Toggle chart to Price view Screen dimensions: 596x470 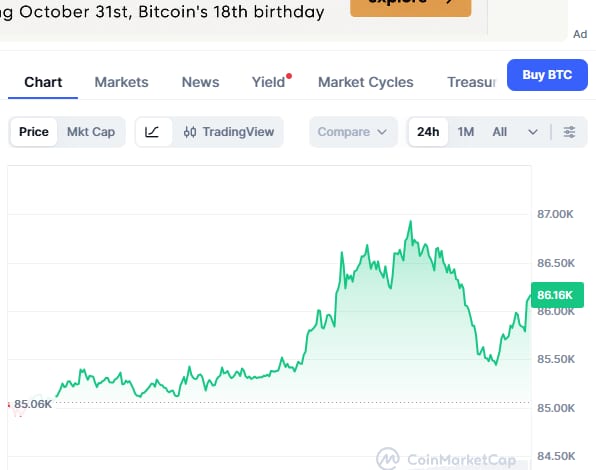(34, 132)
